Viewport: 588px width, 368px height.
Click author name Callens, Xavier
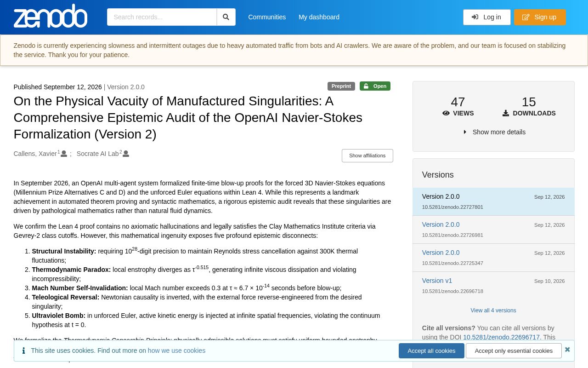(35, 154)
